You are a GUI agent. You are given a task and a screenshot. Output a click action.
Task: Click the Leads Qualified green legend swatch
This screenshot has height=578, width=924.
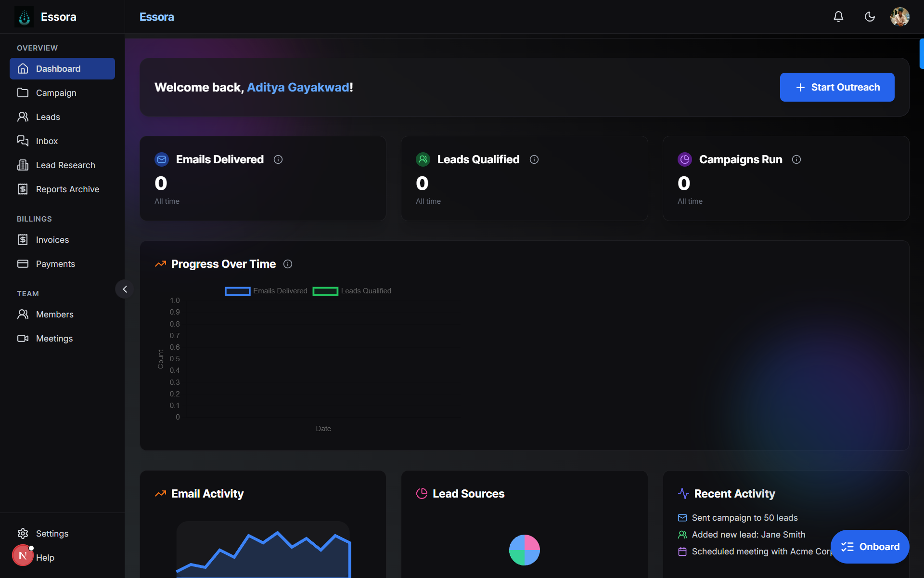coord(325,291)
